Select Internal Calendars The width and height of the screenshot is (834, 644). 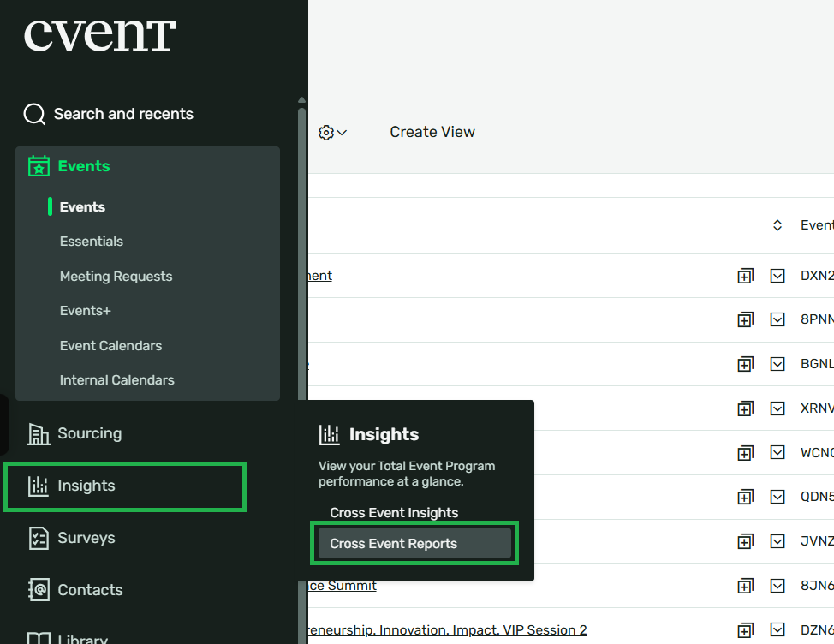[117, 380]
